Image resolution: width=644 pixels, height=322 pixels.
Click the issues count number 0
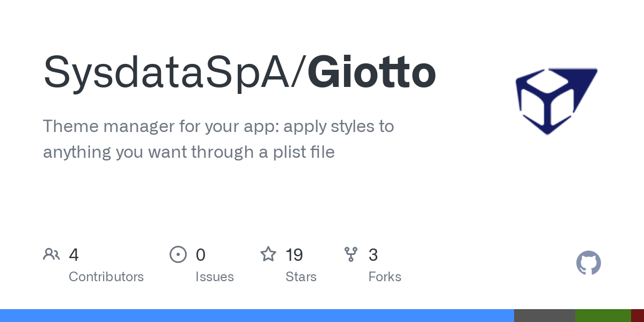201,255
